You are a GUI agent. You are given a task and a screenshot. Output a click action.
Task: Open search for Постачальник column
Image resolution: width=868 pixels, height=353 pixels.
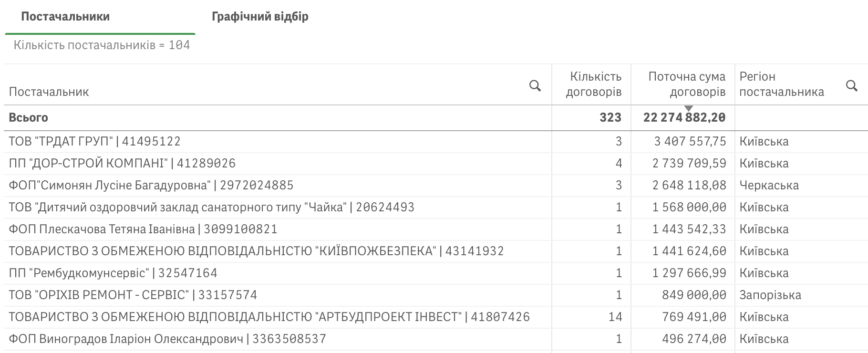tap(535, 86)
